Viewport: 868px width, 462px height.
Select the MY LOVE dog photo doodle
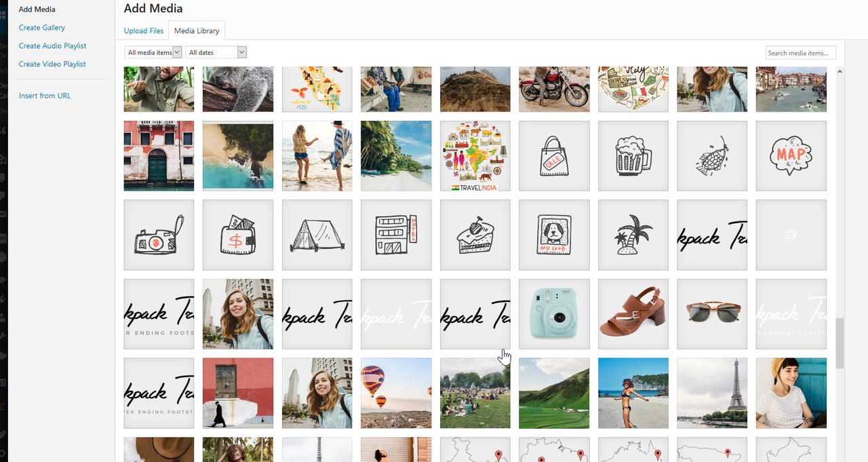[554, 235]
